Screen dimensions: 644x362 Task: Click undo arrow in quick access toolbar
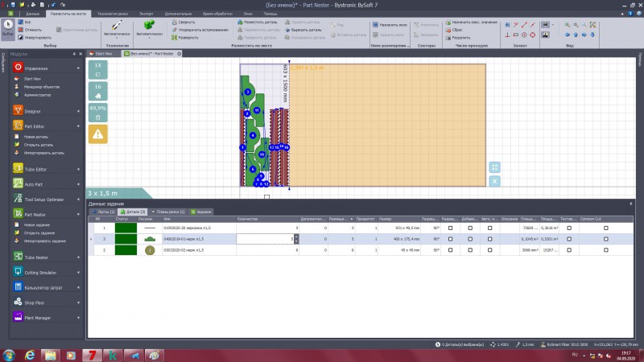[x=53, y=5]
